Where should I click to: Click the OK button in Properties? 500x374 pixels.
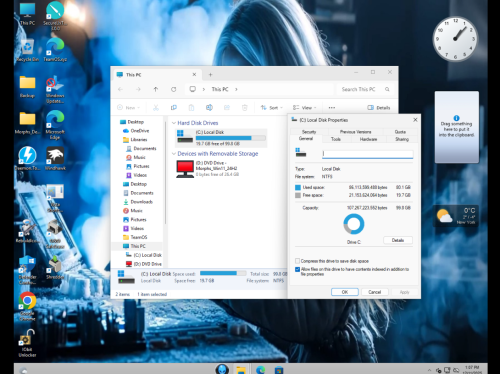(345, 292)
